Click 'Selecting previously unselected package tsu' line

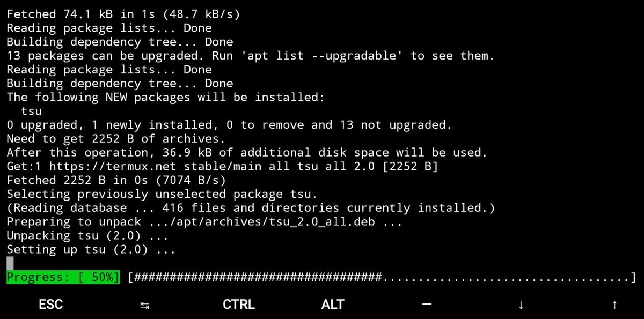pyautogui.click(x=162, y=194)
